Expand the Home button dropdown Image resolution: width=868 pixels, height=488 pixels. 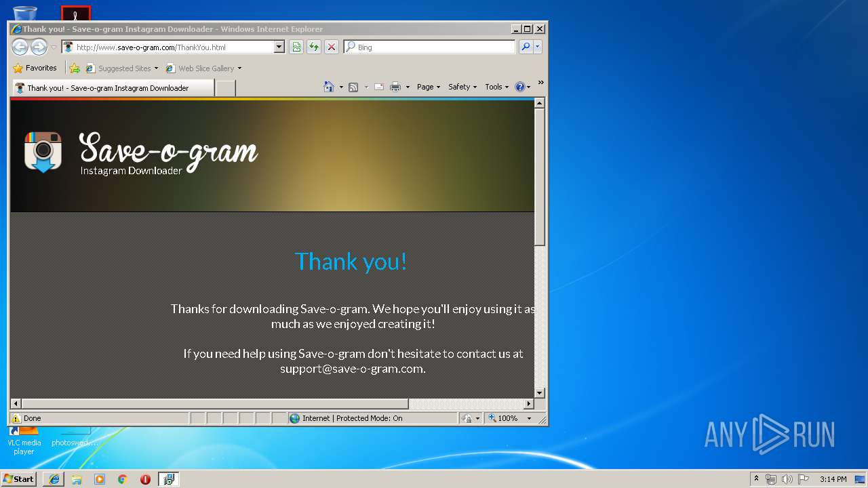pos(341,87)
